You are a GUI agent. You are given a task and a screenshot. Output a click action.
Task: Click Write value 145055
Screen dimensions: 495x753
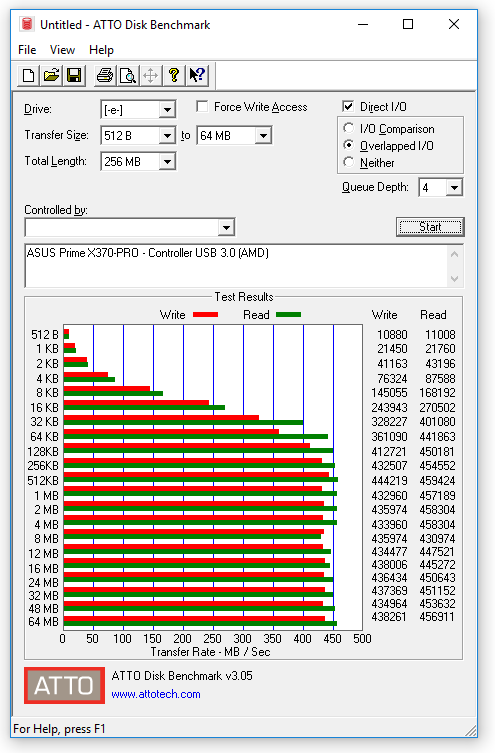point(389,393)
